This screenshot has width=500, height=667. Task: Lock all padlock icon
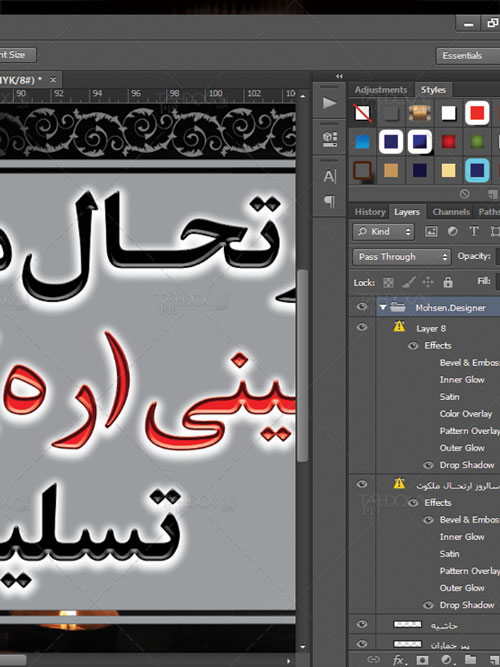click(x=448, y=282)
